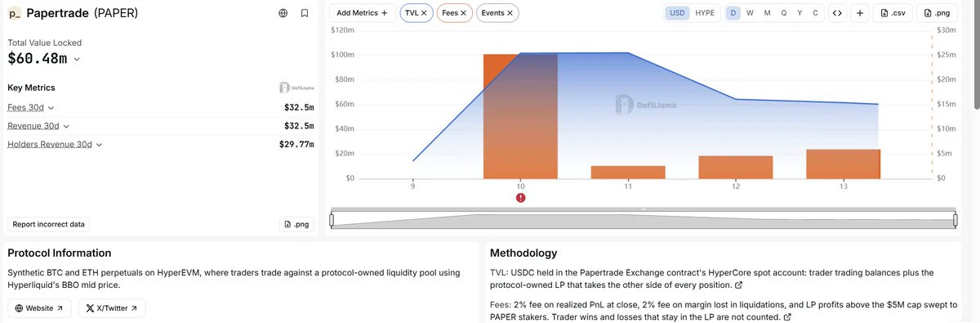Remove the TVL metric chip
Image resolution: width=980 pixels, height=323 pixels.
click(x=424, y=13)
